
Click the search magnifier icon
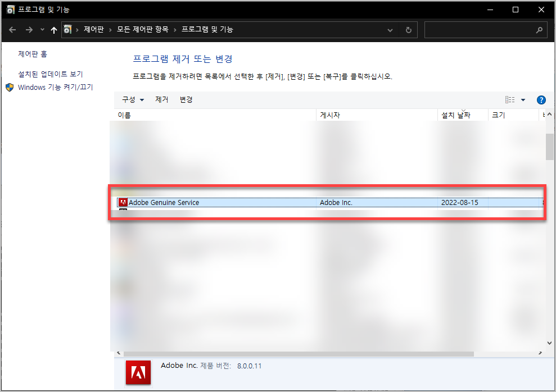click(x=539, y=30)
